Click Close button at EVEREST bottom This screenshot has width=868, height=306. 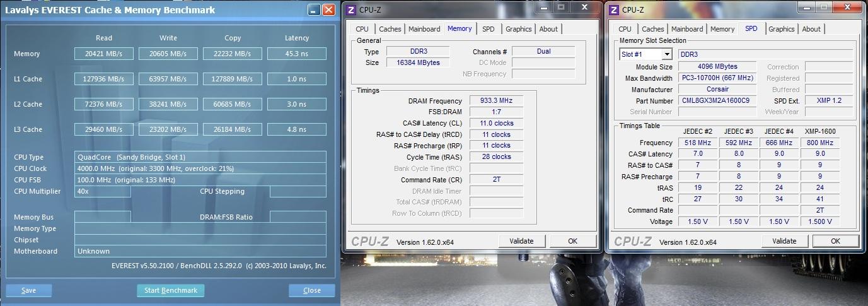pyautogui.click(x=312, y=290)
